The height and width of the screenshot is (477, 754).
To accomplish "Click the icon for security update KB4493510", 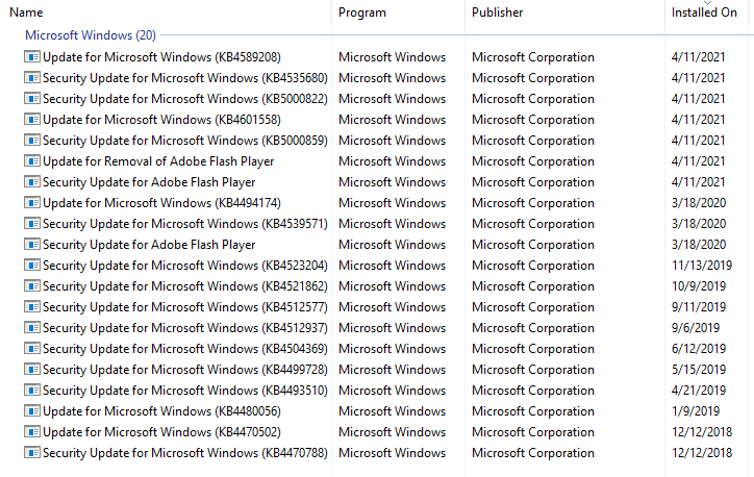I will point(32,390).
